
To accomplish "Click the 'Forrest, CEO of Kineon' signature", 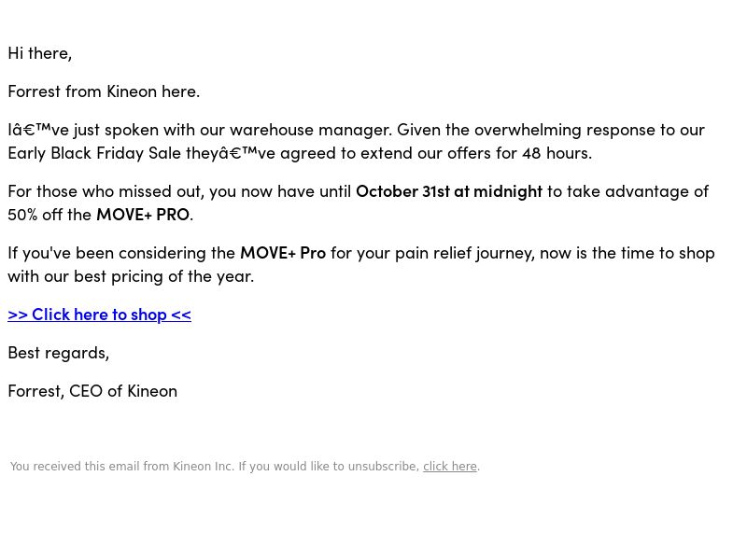I will pyautogui.click(x=92, y=391).
